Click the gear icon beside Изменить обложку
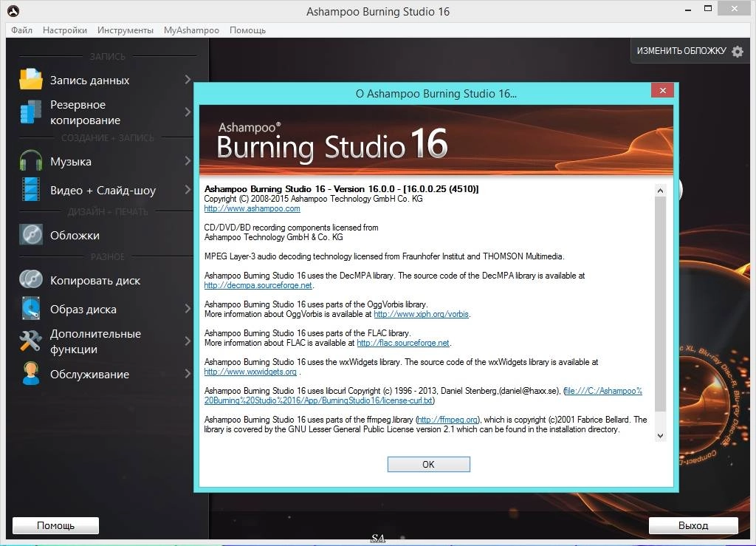Screen dimensions: 756x546 (738, 51)
